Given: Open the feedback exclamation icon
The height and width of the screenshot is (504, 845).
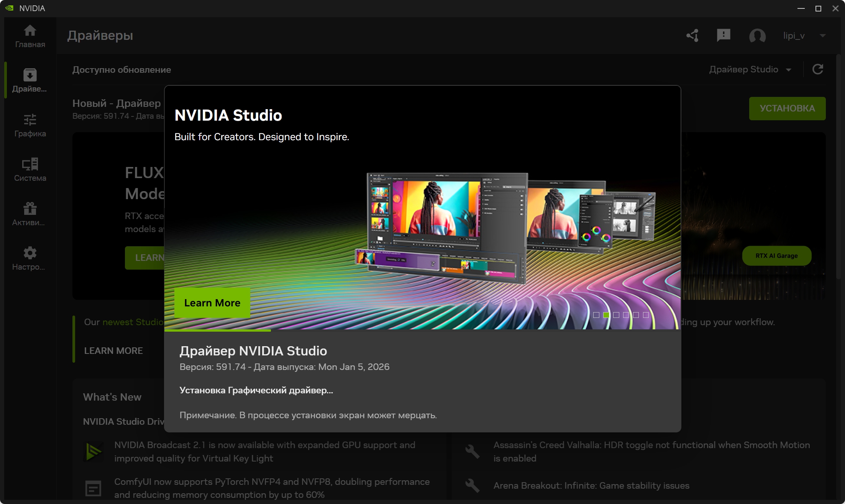Looking at the screenshot, I should (723, 36).
